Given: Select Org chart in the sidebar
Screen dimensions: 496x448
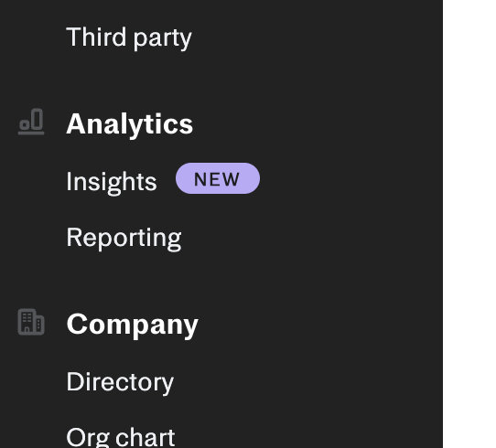Looking at the screenshot, I should click(x=121, y=437).
